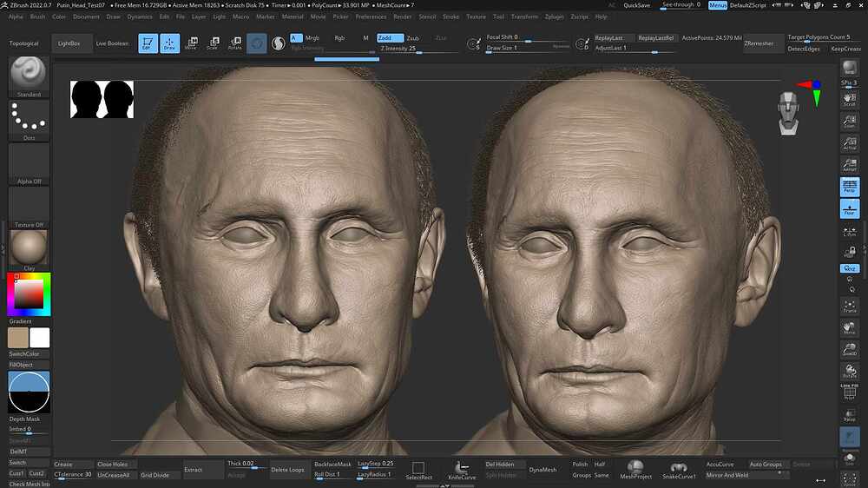The height and width of the screenshot is (488, 868).
Task: Click the DynaMesh button
Action: (x=542, y=470)
